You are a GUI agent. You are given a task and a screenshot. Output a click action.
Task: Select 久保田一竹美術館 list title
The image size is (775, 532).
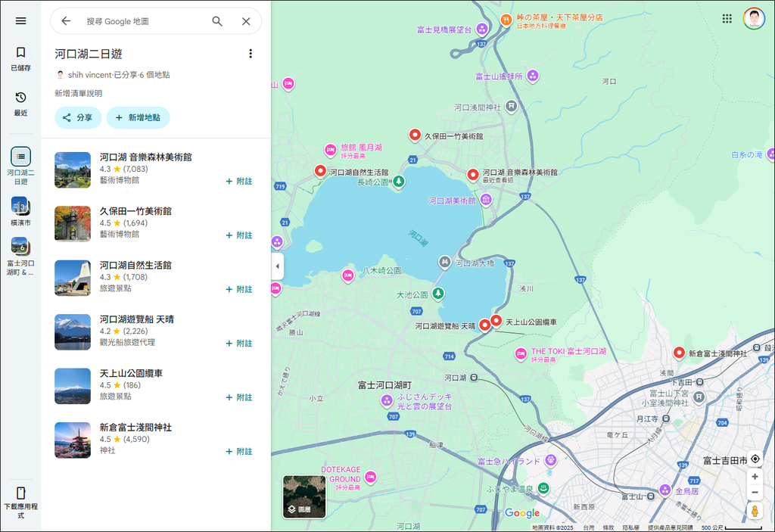coord(135,211)
